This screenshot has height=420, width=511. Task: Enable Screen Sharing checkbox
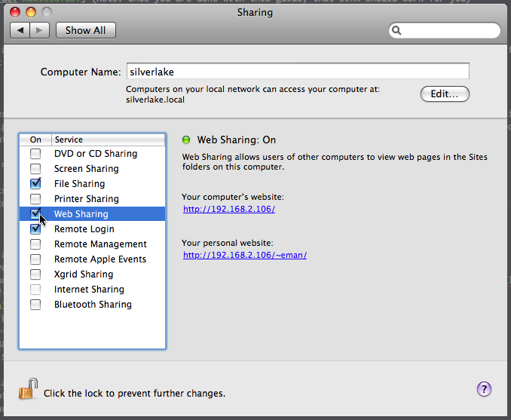coord(35,169)
